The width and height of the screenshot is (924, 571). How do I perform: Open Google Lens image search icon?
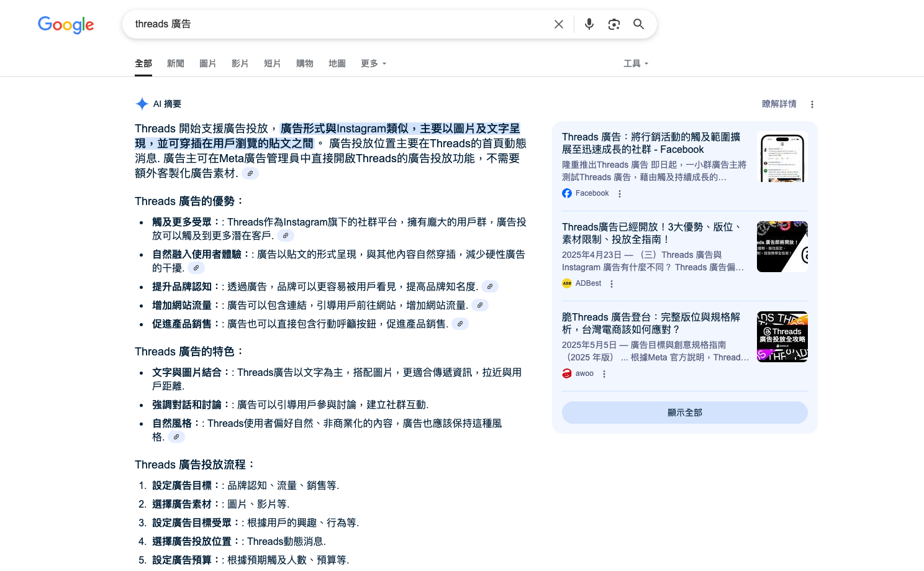point(614,24)
